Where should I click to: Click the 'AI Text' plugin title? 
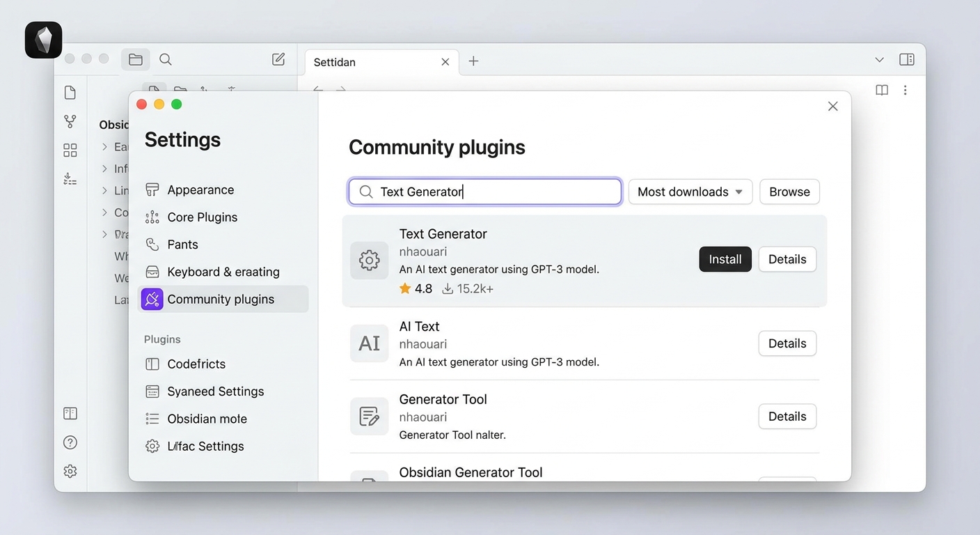420,327
